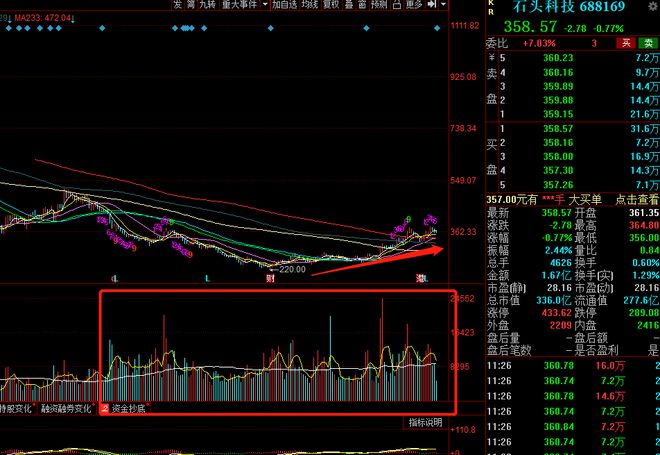Click the 220.00 low price label
The image size is (660, 455).
click(292, 269)
